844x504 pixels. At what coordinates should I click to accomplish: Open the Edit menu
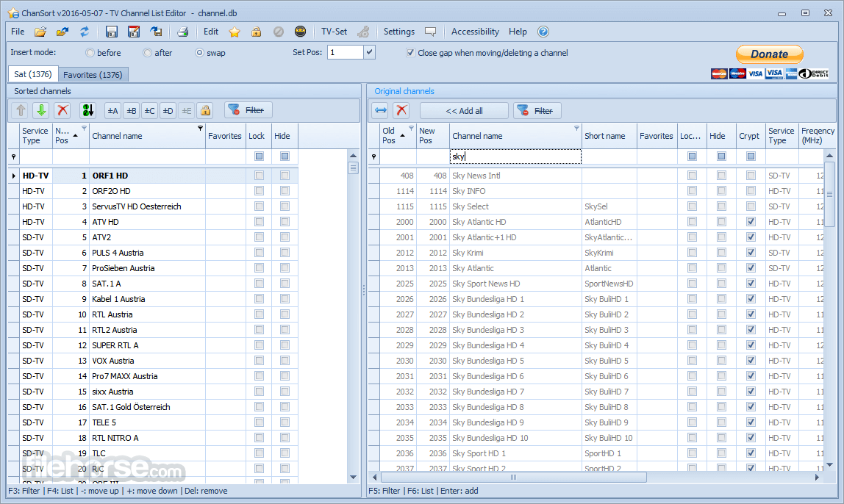pos(211,32)
